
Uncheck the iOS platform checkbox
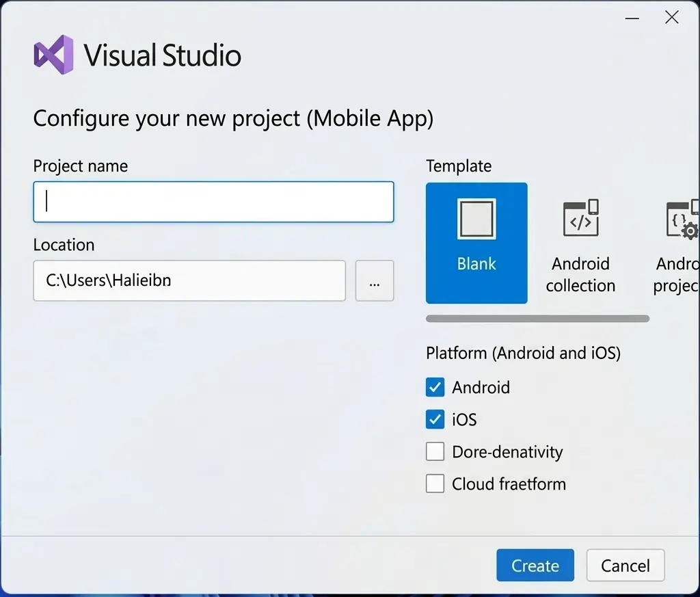pos(435,419)
